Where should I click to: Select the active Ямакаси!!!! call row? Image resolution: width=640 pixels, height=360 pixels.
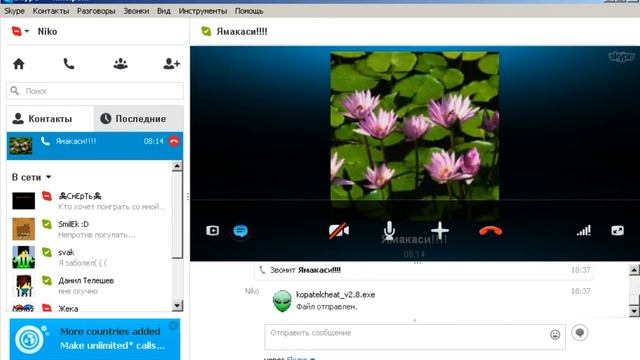tap(95, 146)
